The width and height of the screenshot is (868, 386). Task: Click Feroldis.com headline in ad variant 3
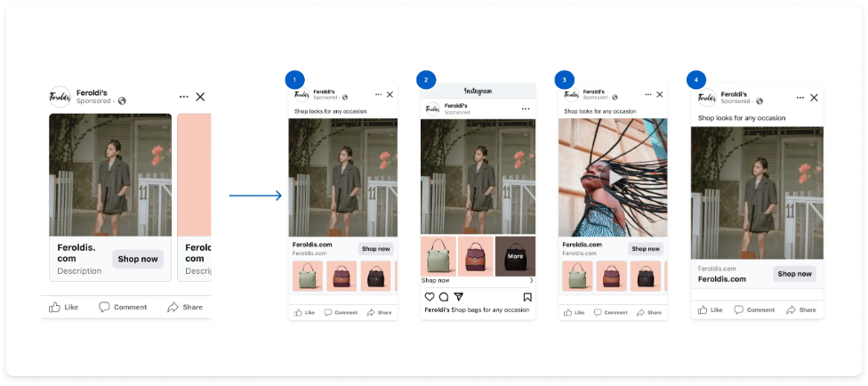tap(583, 245)
